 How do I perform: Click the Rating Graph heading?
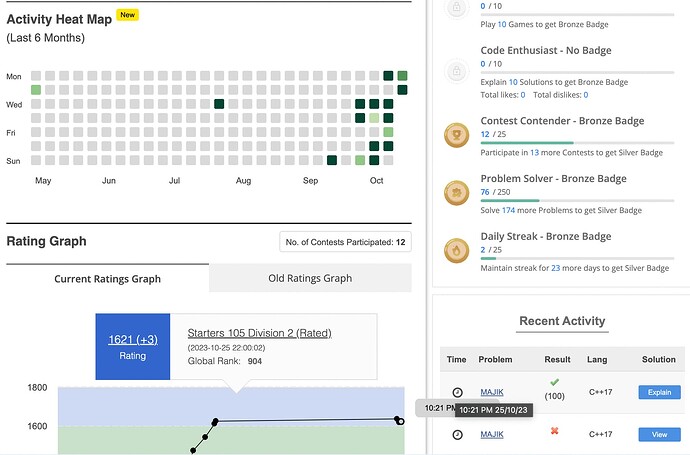(x=46, y=241)
